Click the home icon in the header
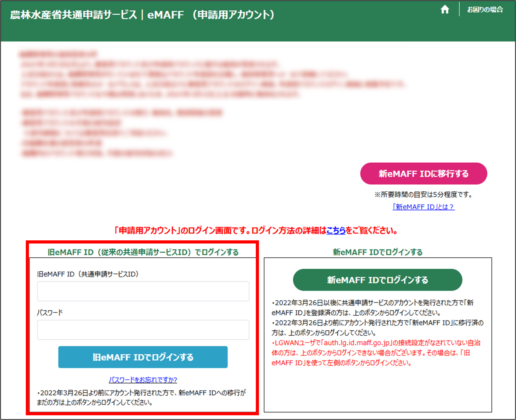The width and height of the screenshot is (516, 420). click(446, 10)
